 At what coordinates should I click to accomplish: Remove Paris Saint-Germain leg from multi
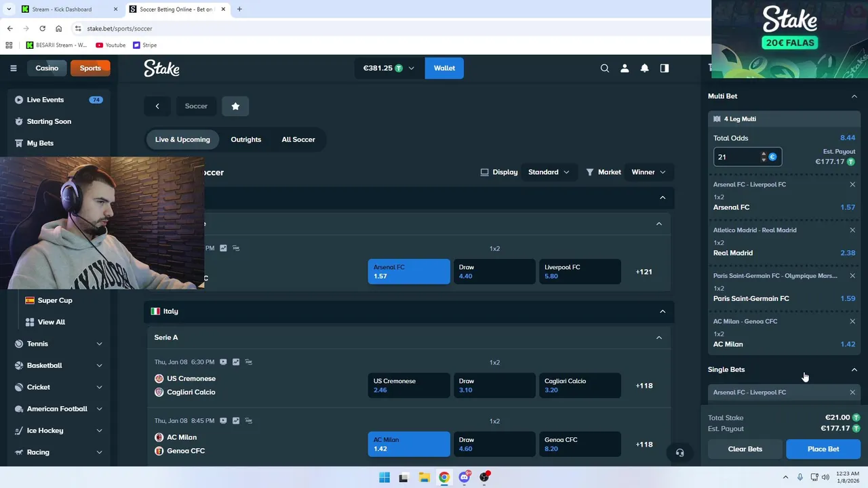[852, 276]
